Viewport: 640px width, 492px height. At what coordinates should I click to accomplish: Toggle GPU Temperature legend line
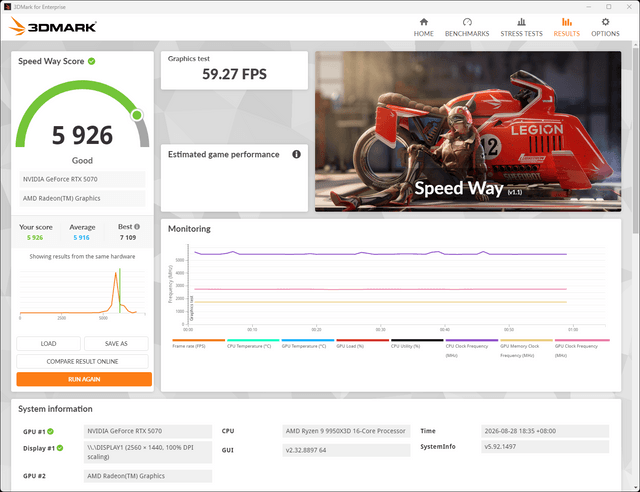coord(308,340)
